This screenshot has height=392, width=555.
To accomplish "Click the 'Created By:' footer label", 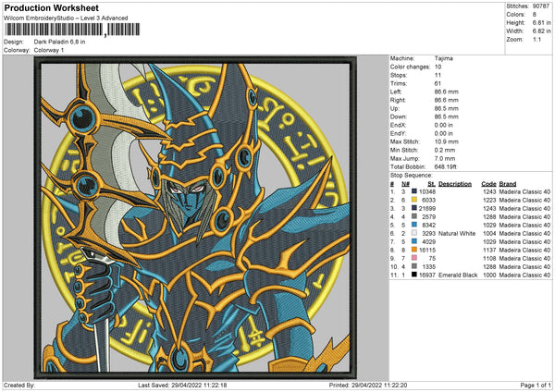I will [19, 386].
